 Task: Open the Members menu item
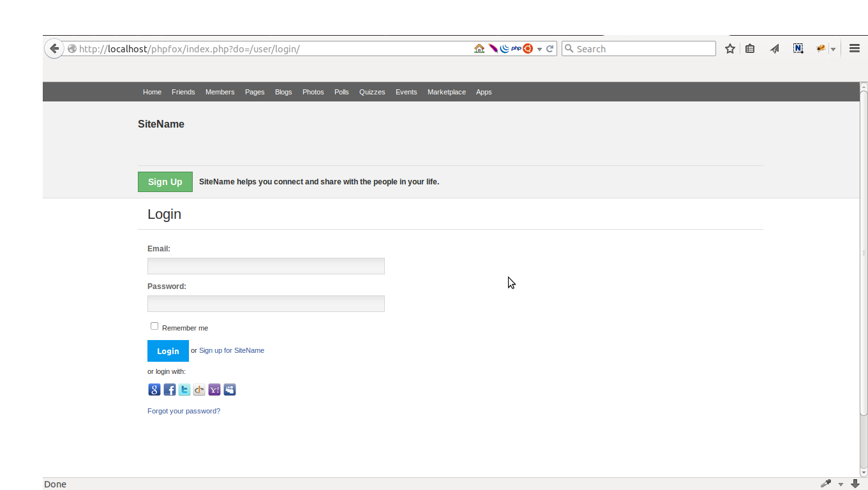pyautogui.click(x=220, y=92)
